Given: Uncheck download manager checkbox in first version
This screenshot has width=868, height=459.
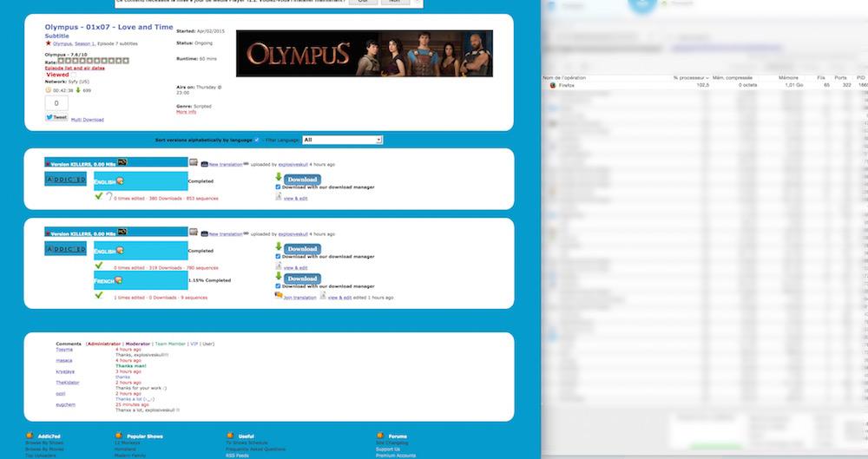Looking at the screenshot, I should 278,187.
